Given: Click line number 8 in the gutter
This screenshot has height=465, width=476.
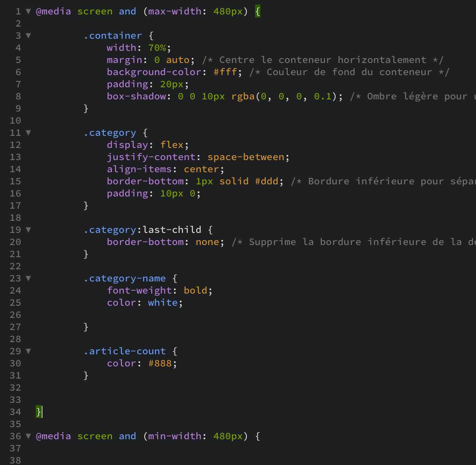Looking at the screenshot, I should [x=18, y=96].
